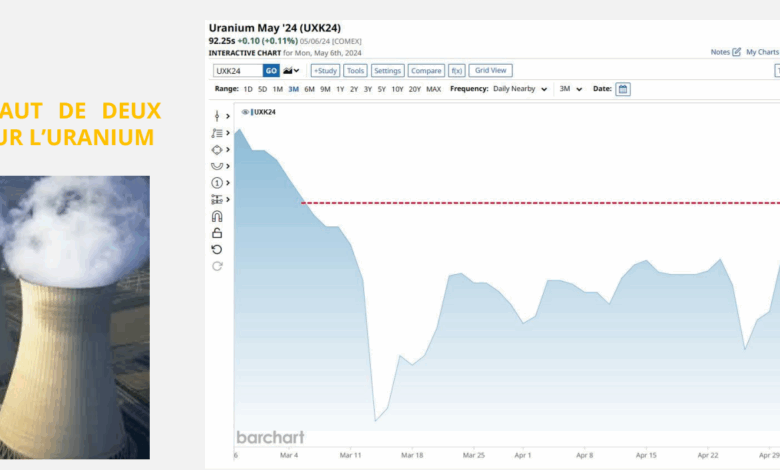Click the magnet snap mode icon

pos(217,216)
